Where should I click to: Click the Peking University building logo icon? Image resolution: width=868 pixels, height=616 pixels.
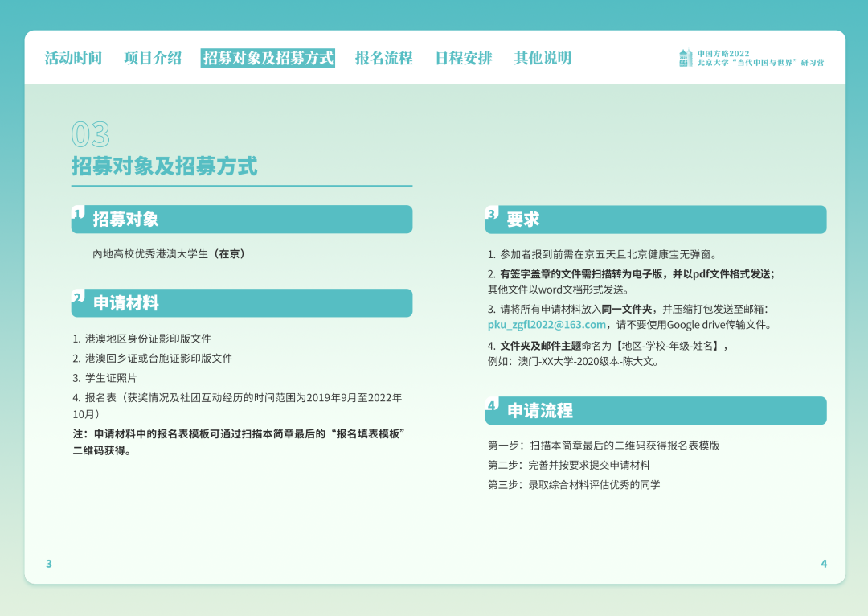685,58
